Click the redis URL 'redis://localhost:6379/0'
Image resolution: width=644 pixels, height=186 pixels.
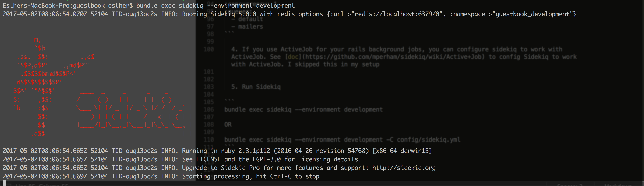point(397,14)
